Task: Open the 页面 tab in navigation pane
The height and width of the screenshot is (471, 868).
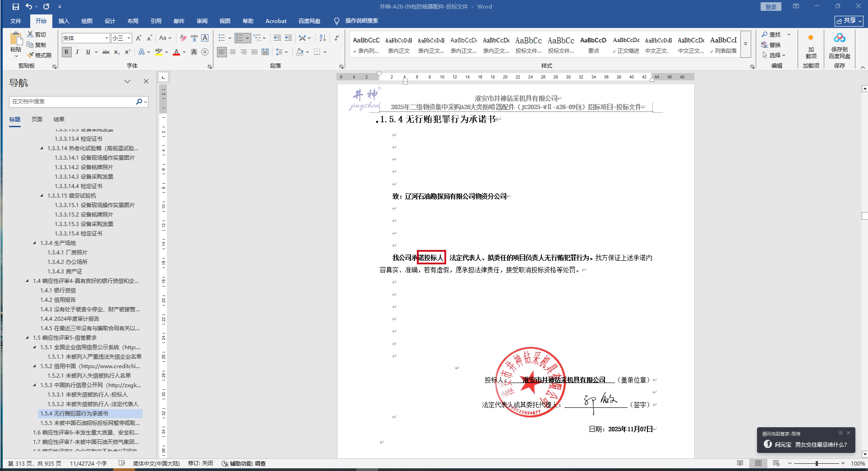Action: [x=37, y=120]
